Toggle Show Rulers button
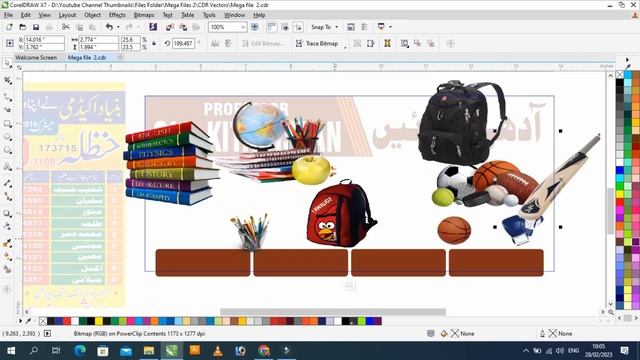Viewport: 640px width, 360px height. tap(272, 27)
